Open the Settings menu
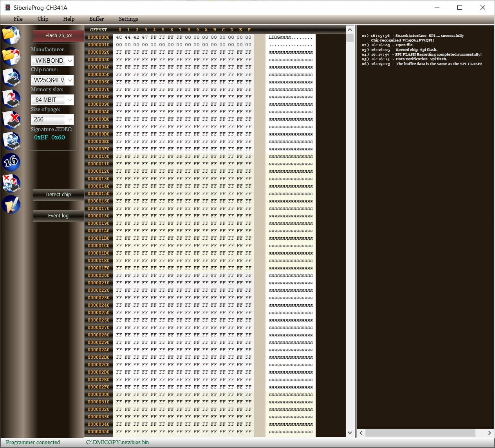This screenshot has width=495, height=448. pyautogui.click(x=128, y=19)
